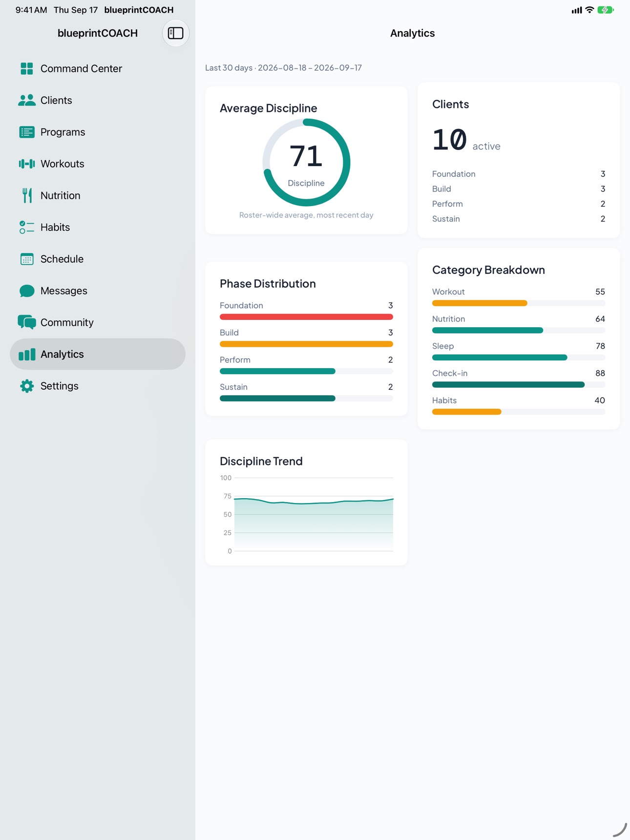Image resolution: width=630 pixels, height=840 pixels.
Task: Click the Nutrition fork-and-knife icon
Action: coord(27,195)
